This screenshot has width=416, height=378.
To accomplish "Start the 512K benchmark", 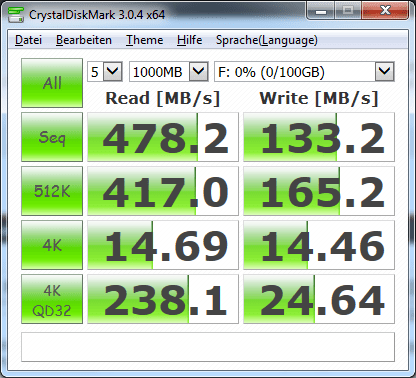I will (x=52, y=191).
